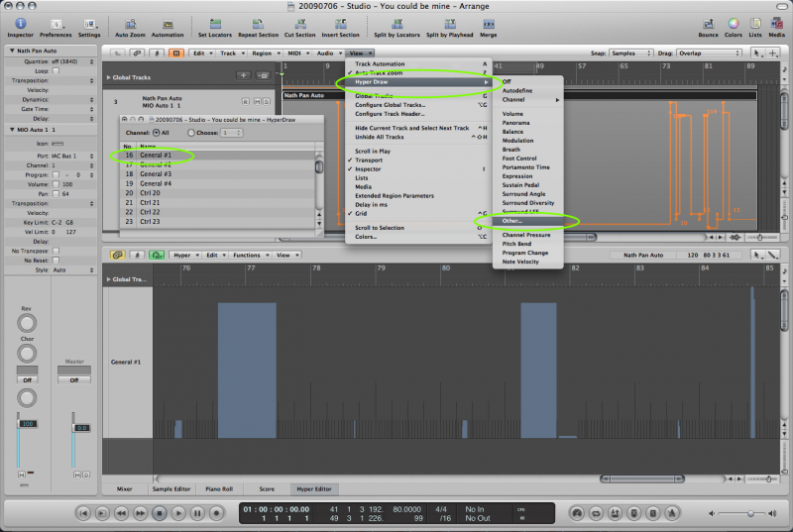Collapse the MIO Auto 1 inspector section
This screenshot has height=532, width=793.
12,130
